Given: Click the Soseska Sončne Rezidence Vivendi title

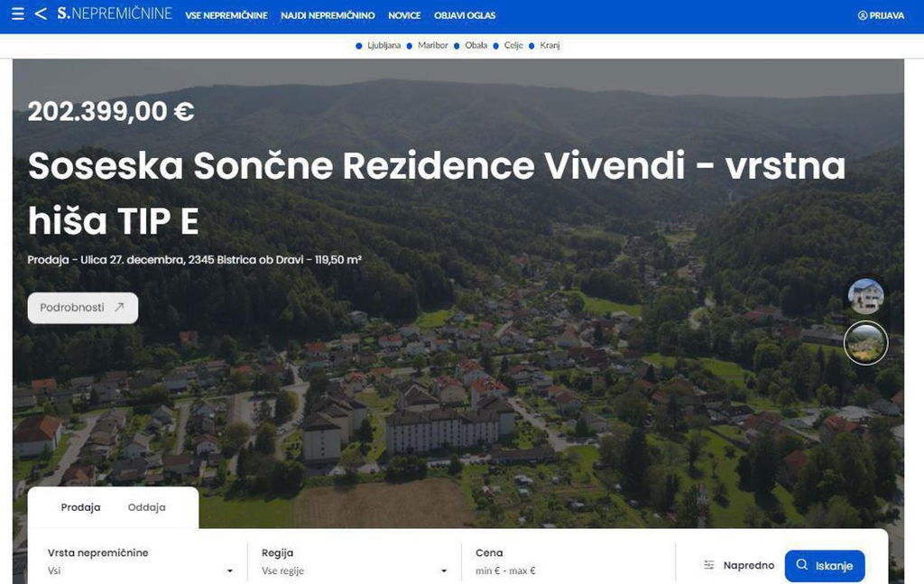Looking at the screenshot, I should pyautogui.click(x=436, y=192).
